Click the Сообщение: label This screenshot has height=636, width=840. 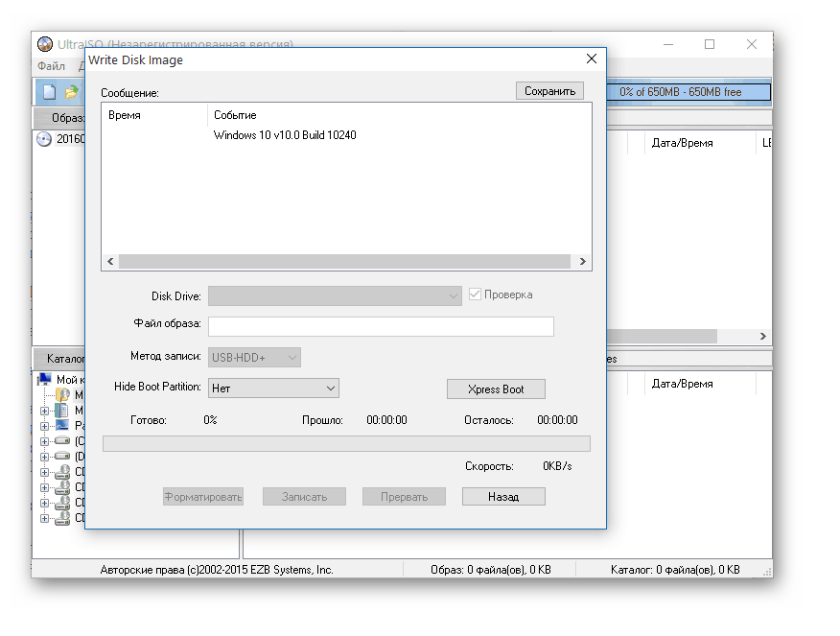coord(129,93)
